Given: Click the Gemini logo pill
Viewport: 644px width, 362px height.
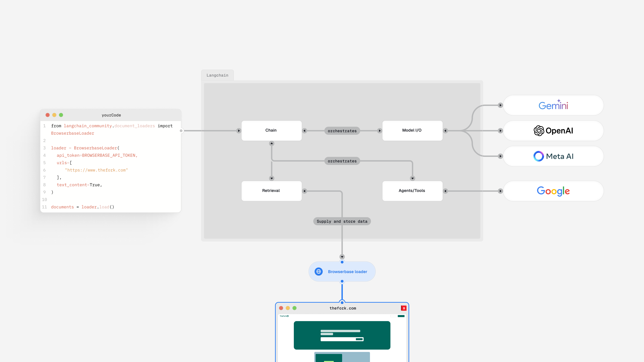Looking at the screenshot, I should point(553,105).
